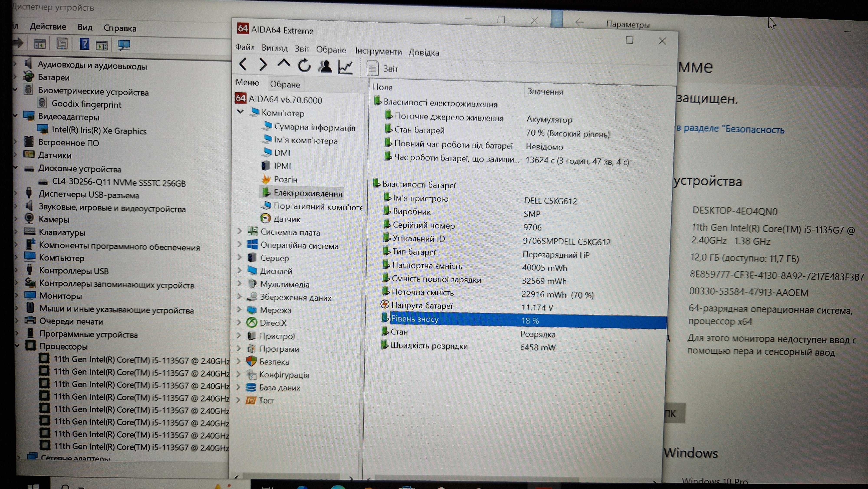Expand the Мережа node
Viewport: 868px width, 489px height.
(239, 309)
